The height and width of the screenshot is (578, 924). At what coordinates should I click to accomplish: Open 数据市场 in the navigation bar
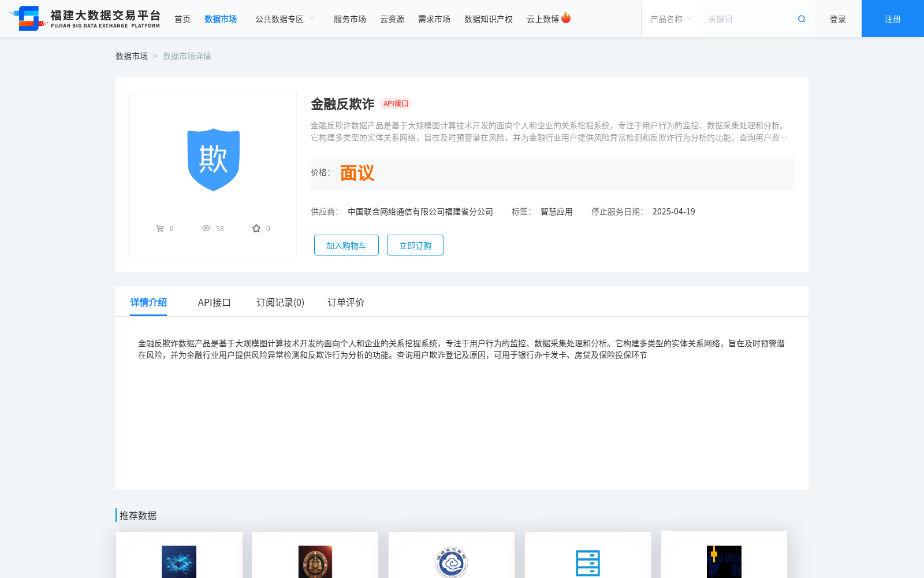[221, 19]
